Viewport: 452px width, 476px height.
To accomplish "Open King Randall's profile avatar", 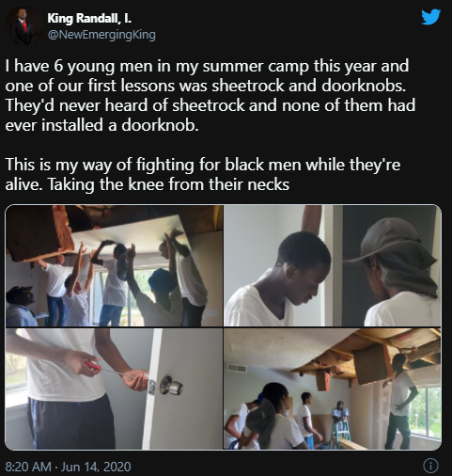I will (x=24, y=26).
